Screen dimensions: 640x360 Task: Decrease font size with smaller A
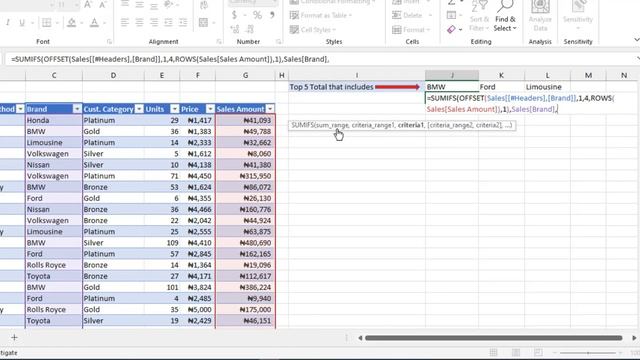tap(102, 5)
